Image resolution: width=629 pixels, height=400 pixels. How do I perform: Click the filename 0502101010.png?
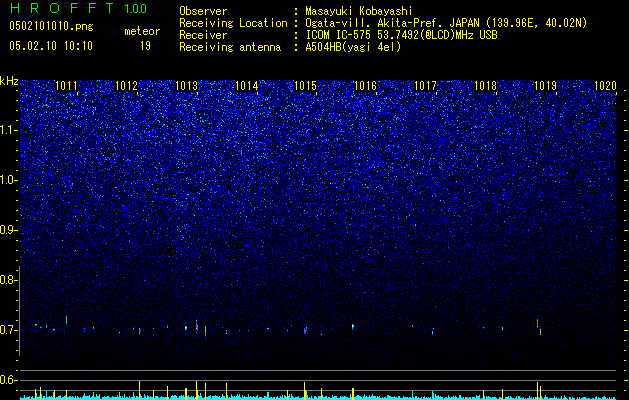point(51,27)
